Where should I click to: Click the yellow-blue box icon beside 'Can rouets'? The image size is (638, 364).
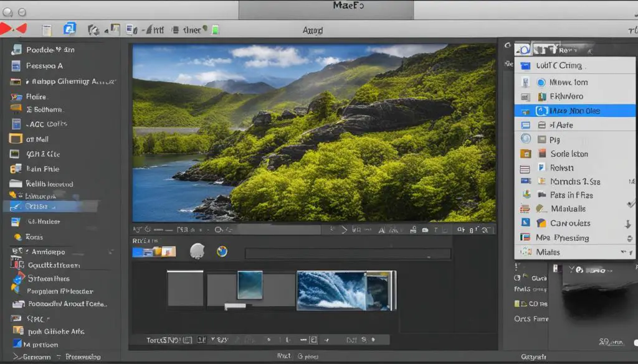541,223
